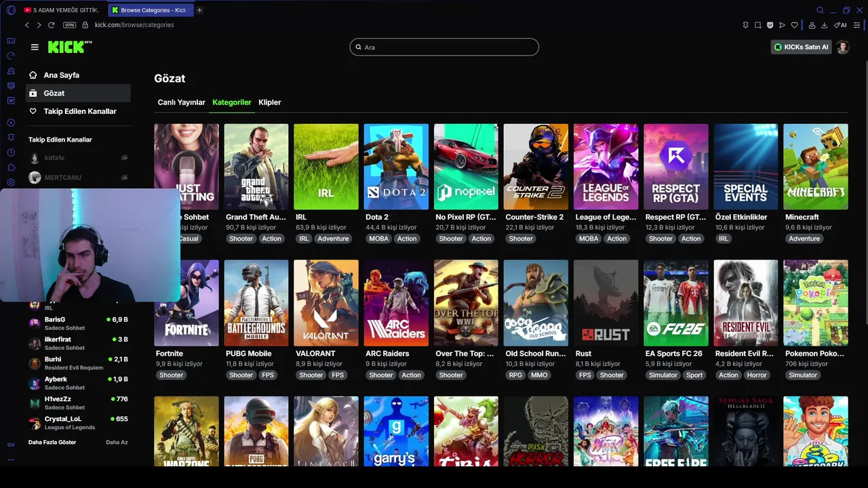
Task: Open BarisG channel
Action: [x=78, y=323]
